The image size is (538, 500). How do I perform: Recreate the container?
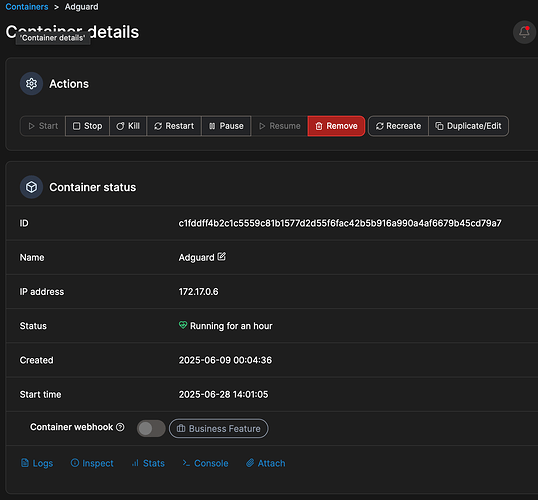398,126
